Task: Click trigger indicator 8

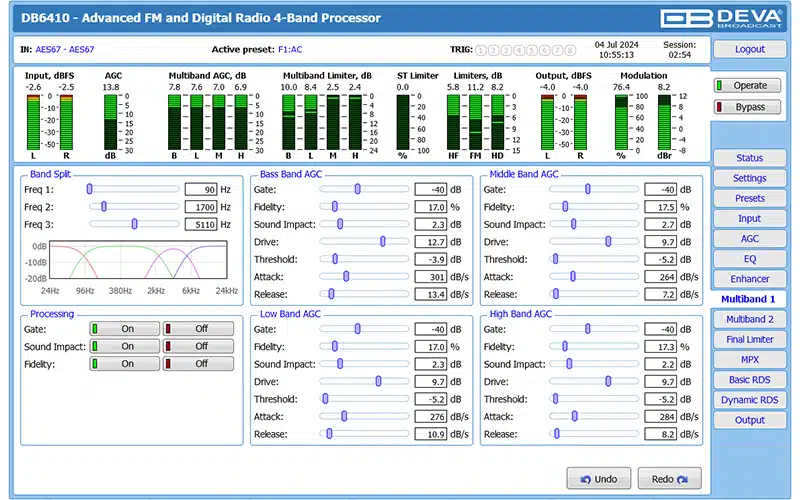Action: pyautogui.click(x=570, y=50)
